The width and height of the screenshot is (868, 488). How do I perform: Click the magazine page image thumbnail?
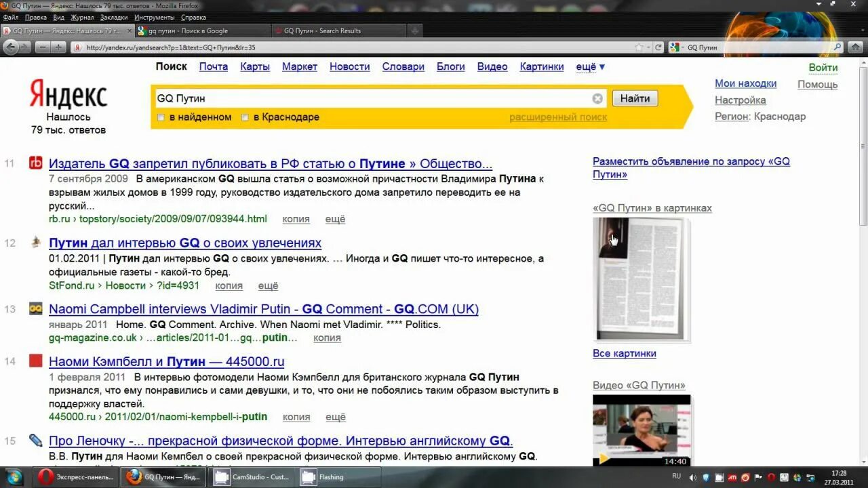[x=640, y=279]
